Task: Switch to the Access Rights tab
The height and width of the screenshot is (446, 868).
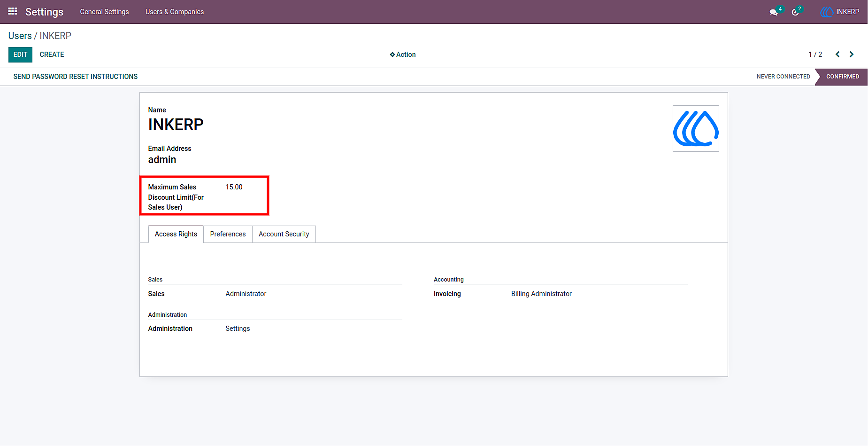Action: pos(176,234)
